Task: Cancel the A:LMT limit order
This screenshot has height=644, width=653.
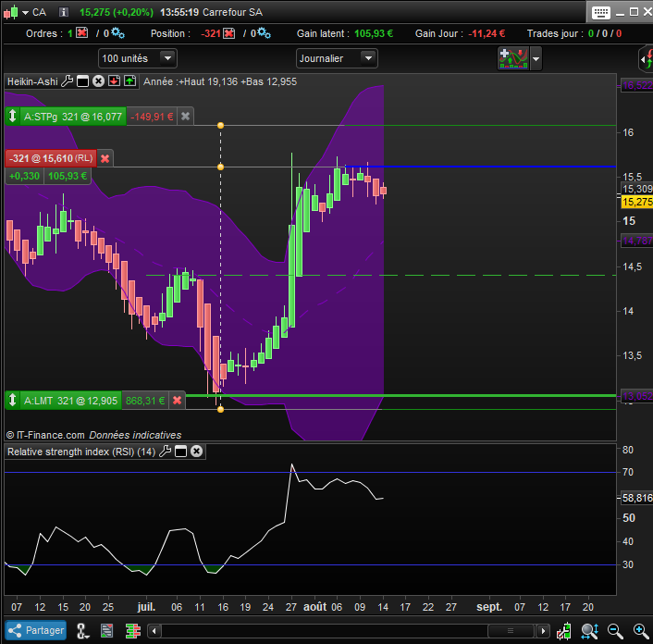Action: pos(177,401)
